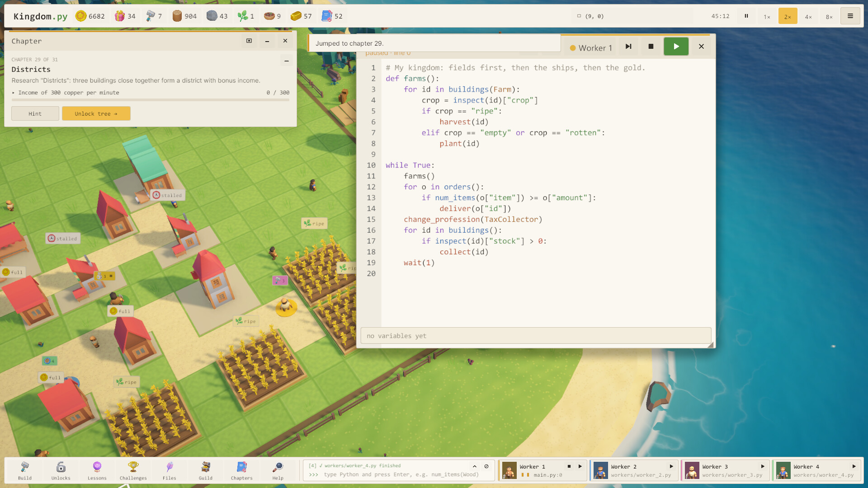Click the blue book resource 52
The image size is (868, 488).
(x=332, y=16)
